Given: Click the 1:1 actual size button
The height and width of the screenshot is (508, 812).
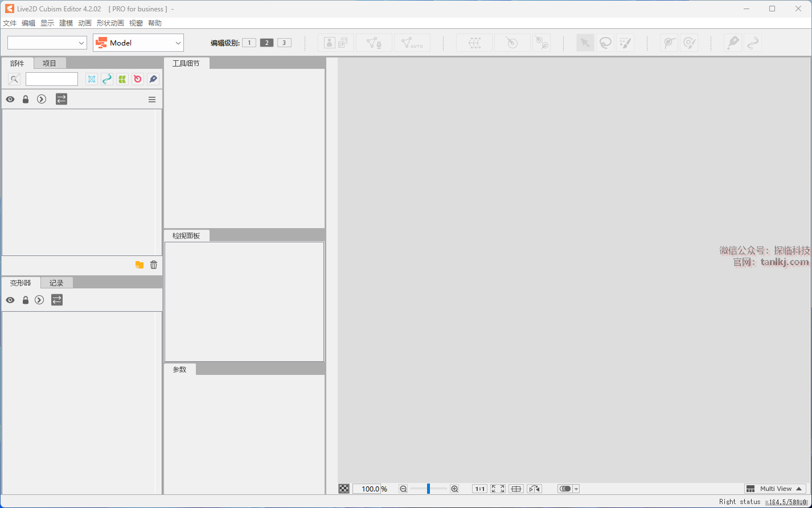Looking at the screenshot, I should click(x=479, y=489).
